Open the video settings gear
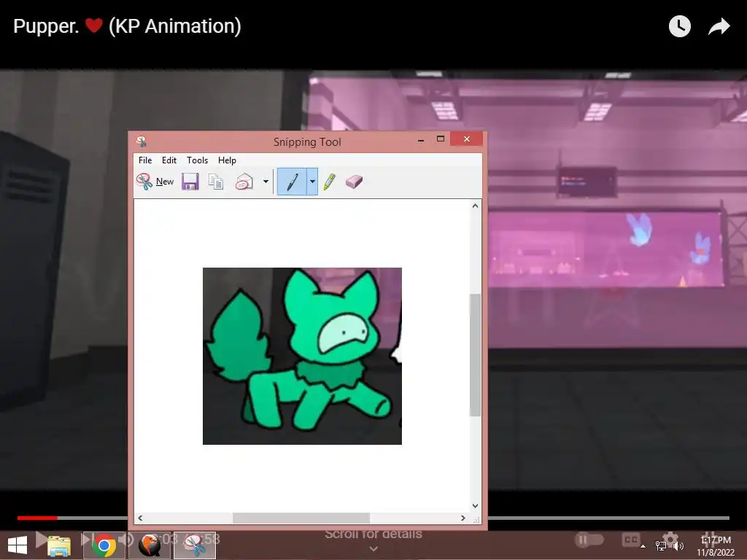 click(x=670, y=540)
